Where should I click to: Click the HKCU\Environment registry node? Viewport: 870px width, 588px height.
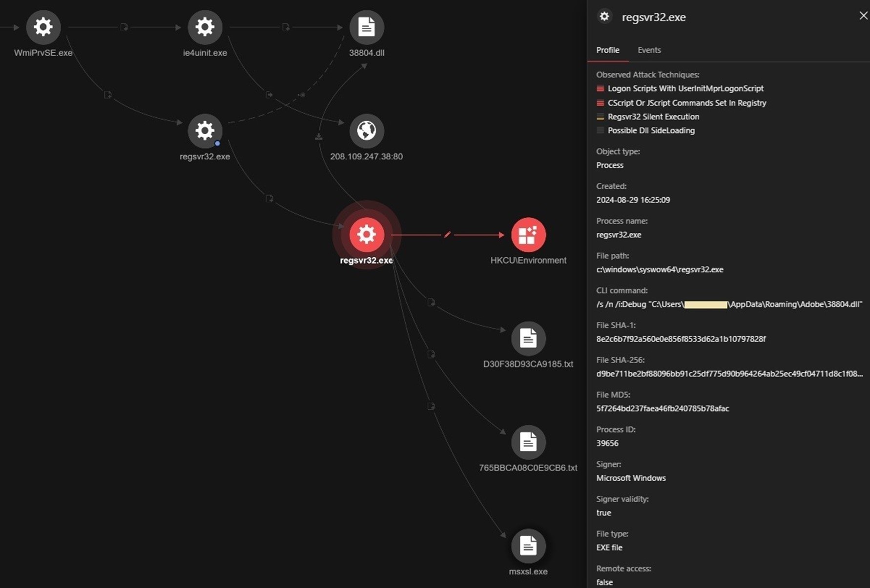(528, 235)
